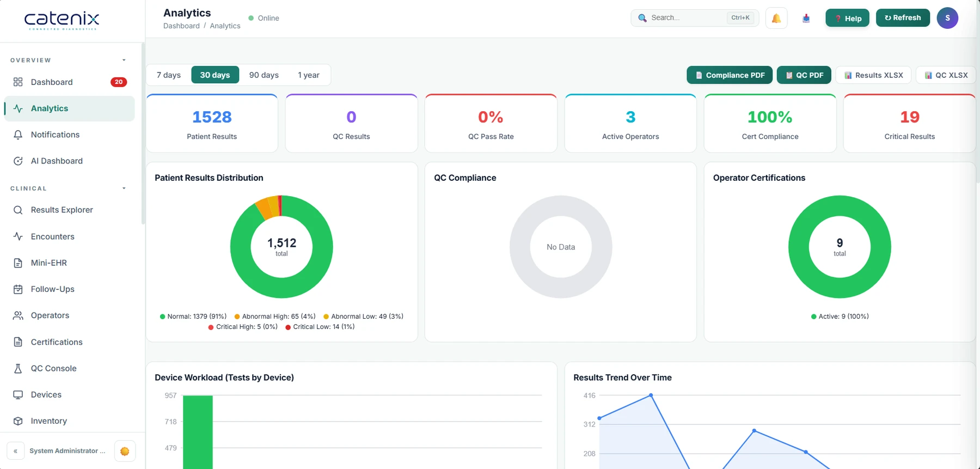Select the 30 days range
This screenshot has height=469, width=980.
pos(215,75)
